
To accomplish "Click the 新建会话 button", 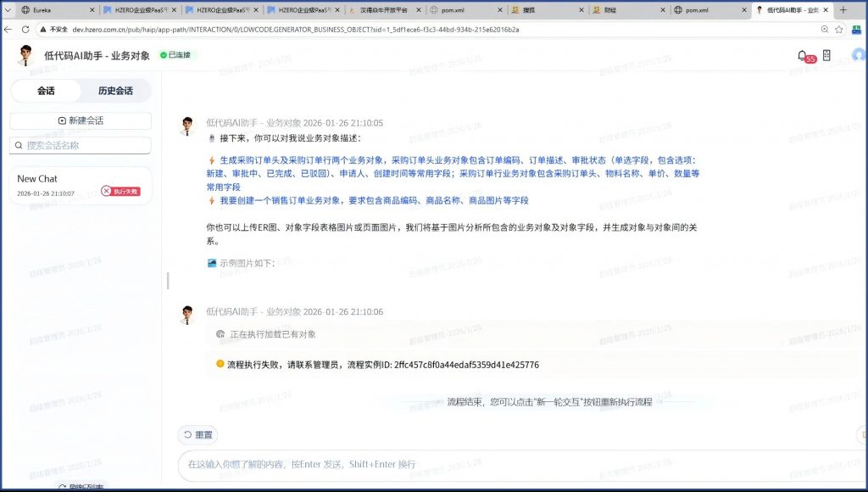I will [x=81, y=120].
